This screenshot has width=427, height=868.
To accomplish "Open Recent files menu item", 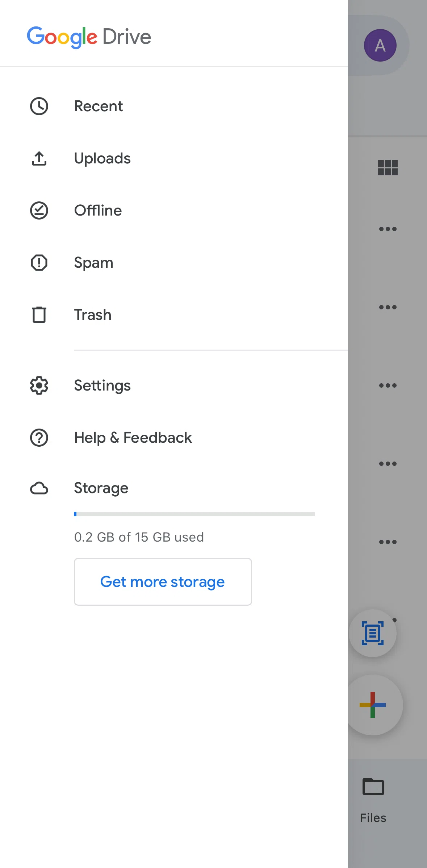I will [x=174, y=106].
